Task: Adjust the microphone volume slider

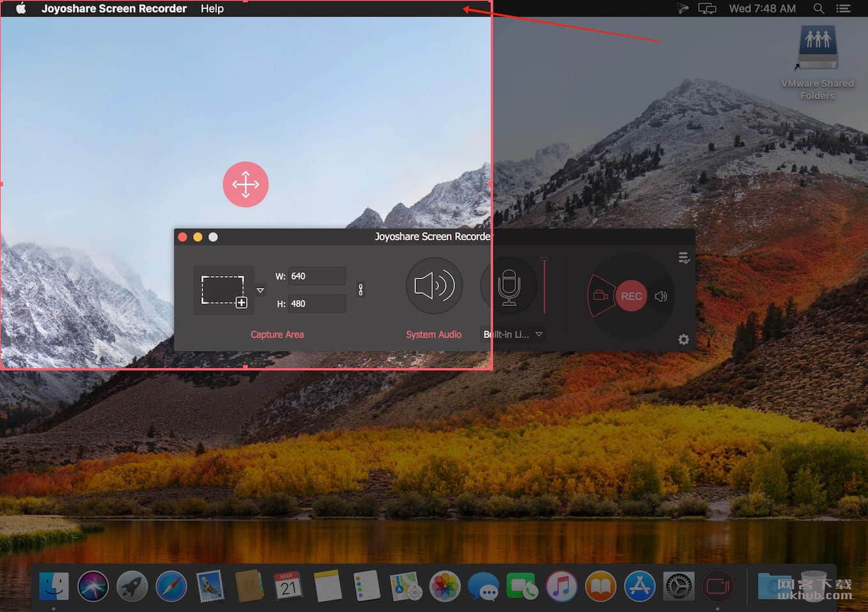Action: 544,286
